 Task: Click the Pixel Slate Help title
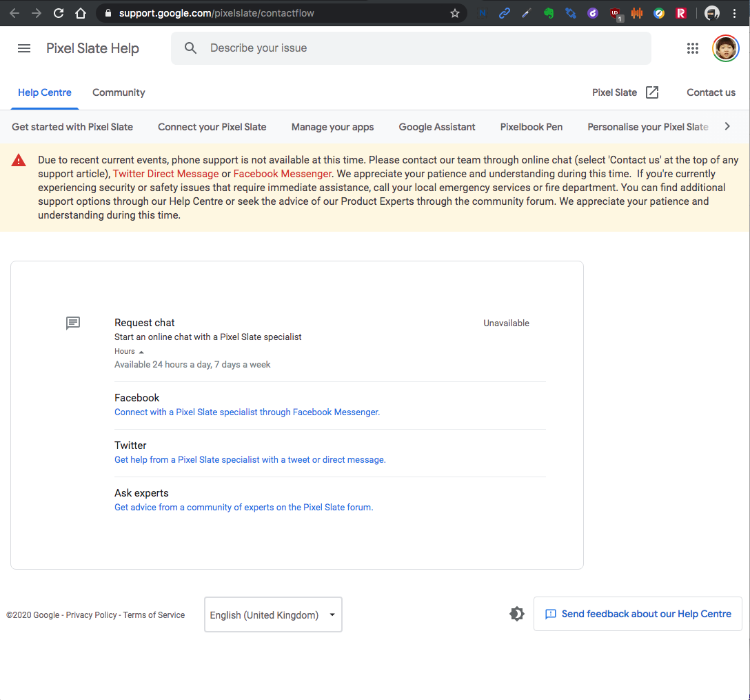point(92,48)
